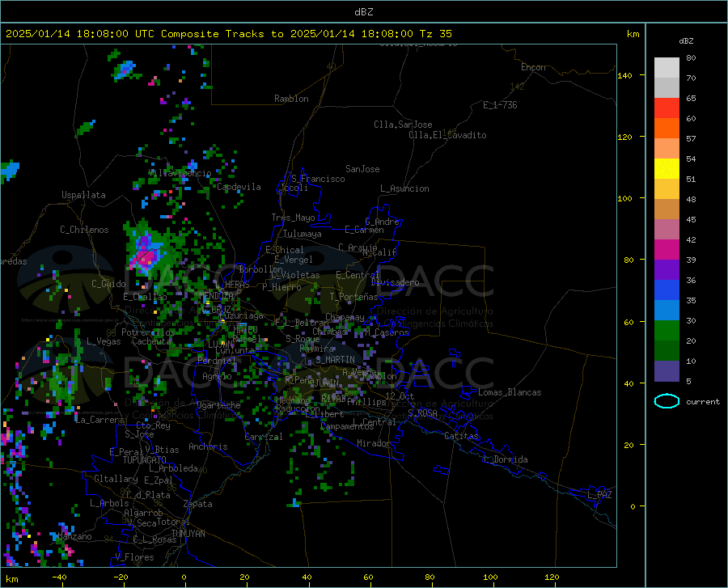Select the blue 36 dBZ legend band
This screenshot has width=728, height=588.
[667, 290]
